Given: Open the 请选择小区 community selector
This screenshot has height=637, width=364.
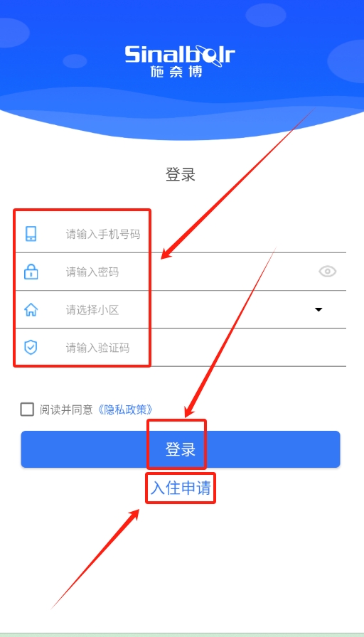Looking at the screenshot, I should pyautogui.click(x=181, y=309).
